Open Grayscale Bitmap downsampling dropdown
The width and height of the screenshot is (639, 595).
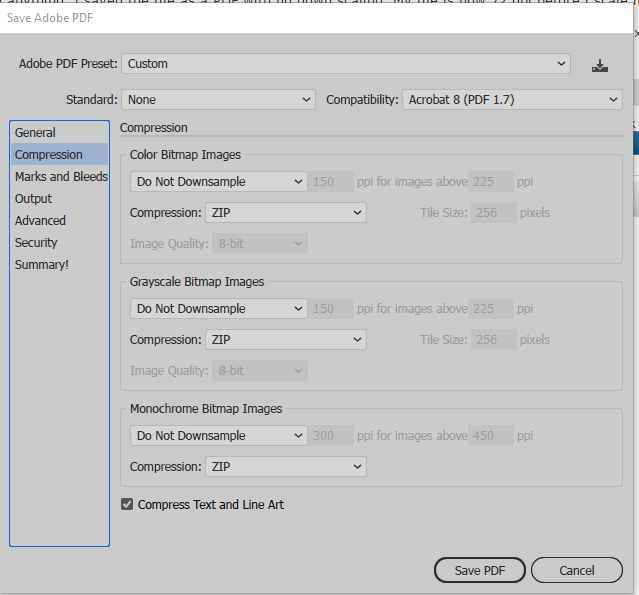(x=219, y=309)
